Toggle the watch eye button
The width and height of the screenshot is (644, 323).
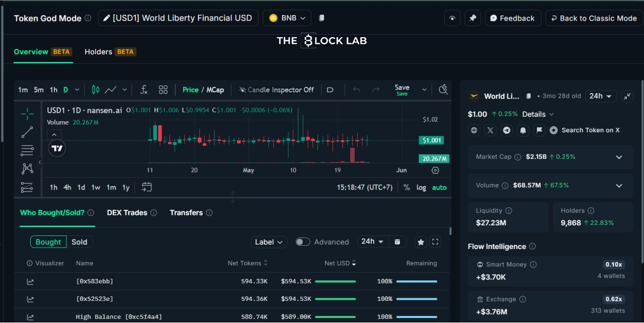pyautogui.click(x=452, y=18)
